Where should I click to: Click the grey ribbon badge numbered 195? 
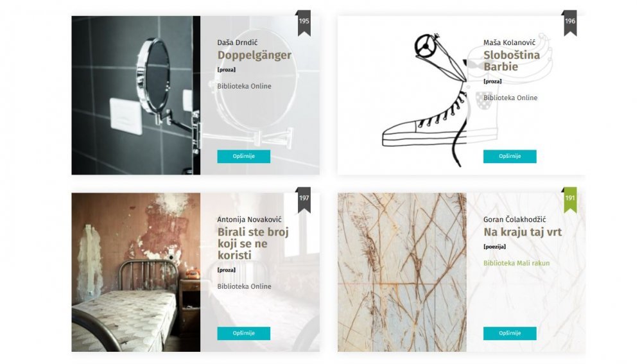click(304, 23)
